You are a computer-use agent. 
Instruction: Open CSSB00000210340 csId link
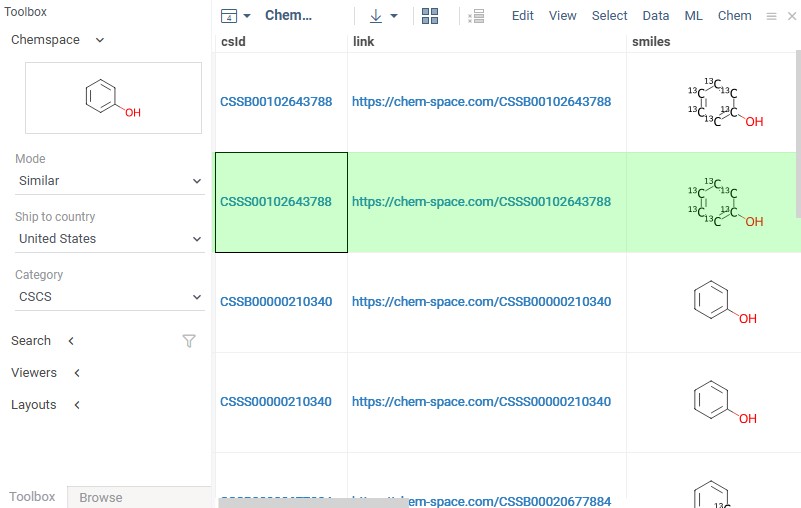pos(276,302)
